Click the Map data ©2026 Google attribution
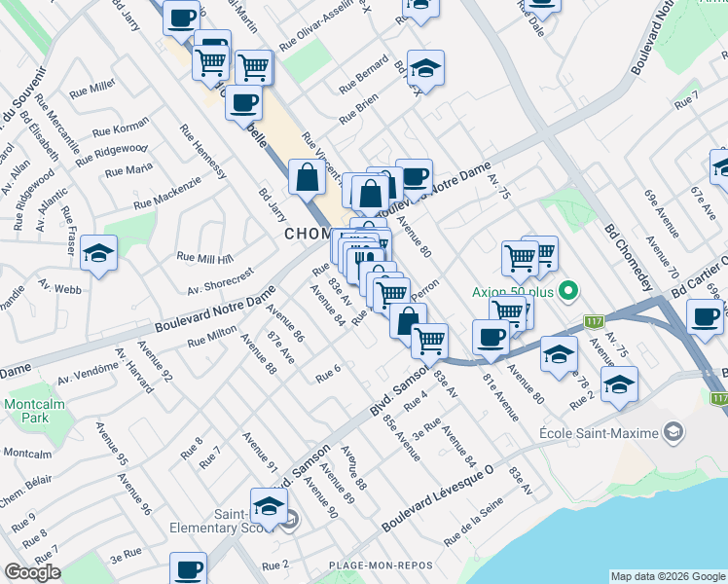The width and height of the screenshot is (728, 584). click(x=669, y=577)
